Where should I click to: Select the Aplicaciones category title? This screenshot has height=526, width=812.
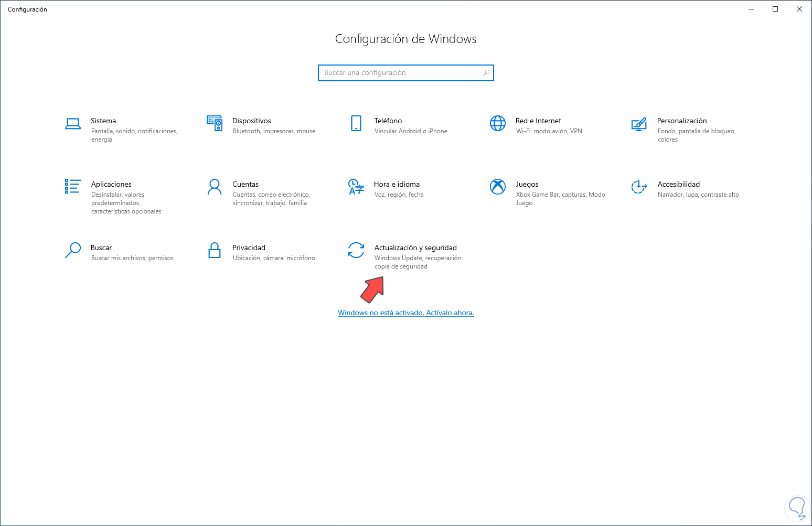(111, 184)
